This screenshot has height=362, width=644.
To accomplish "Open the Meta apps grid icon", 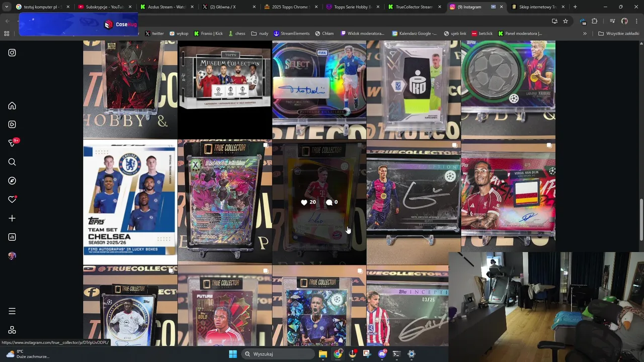I will (x=12, y=330).
